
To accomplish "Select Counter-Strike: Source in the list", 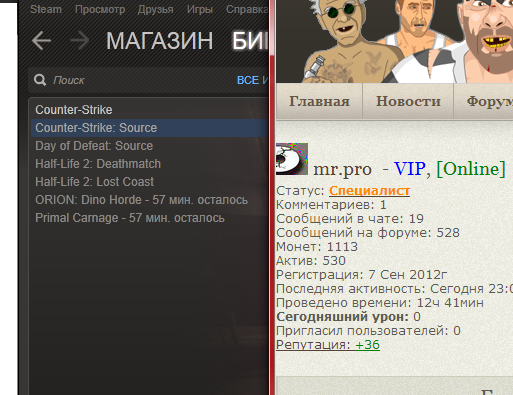I will pyautogui.click(x=149, y=128).
